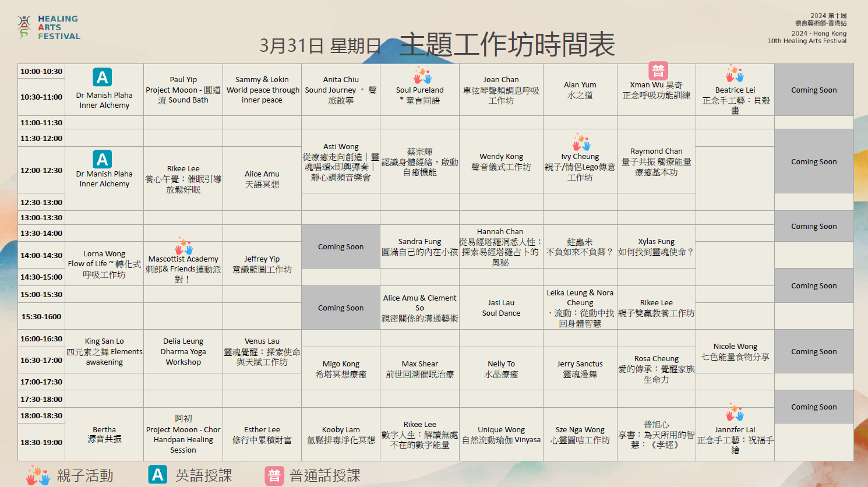Click the 10:00-10:30 time slot label

click(x=41, y=72)
